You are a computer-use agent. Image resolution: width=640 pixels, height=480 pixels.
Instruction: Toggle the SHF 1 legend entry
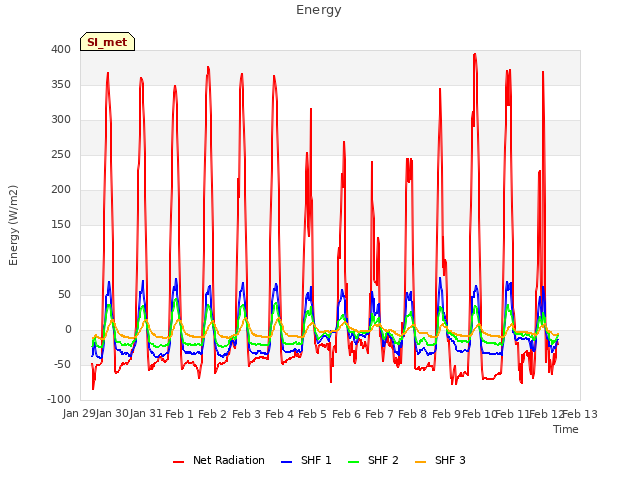pos(306,460)
